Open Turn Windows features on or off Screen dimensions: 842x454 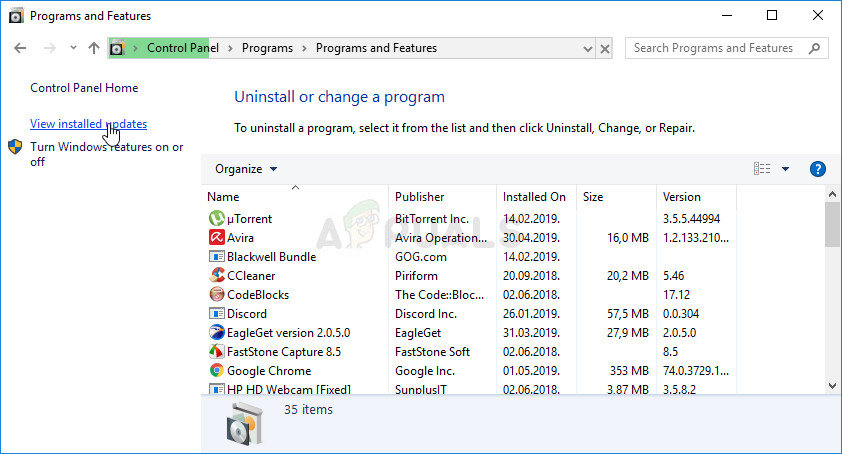(107, 154)
